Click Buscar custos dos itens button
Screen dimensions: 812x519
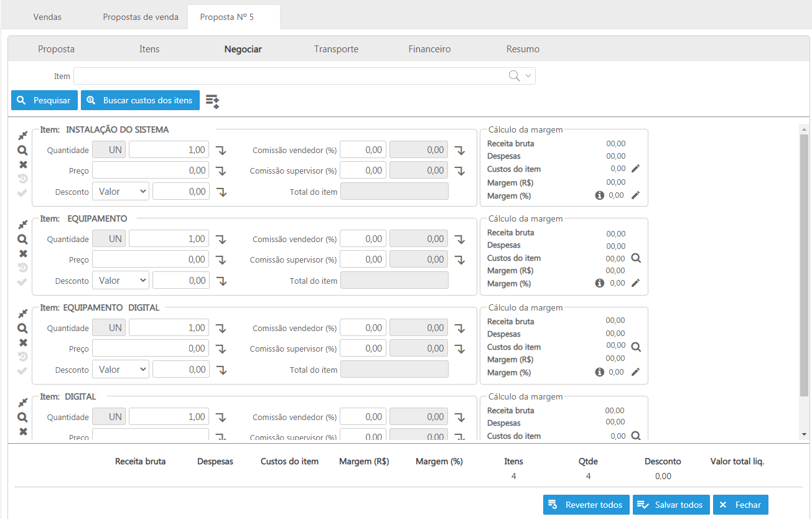140,100
